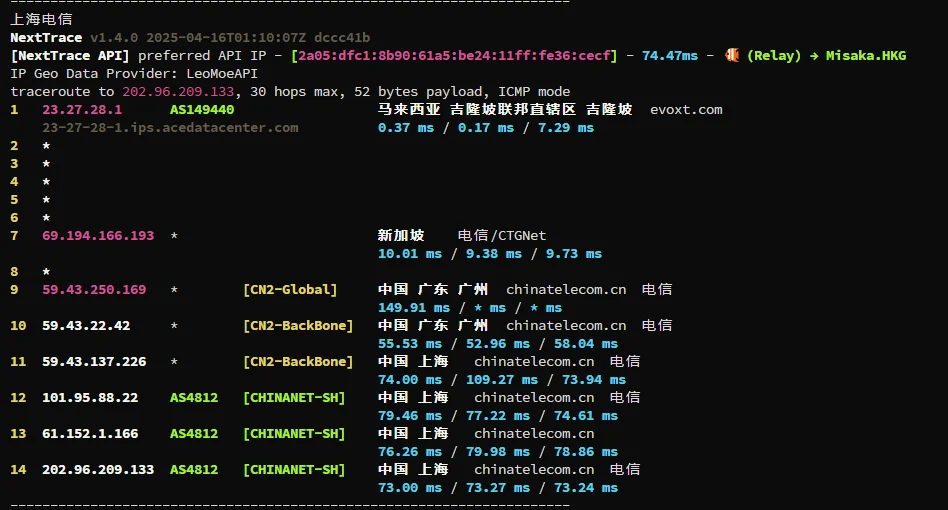Click the NextTrace version text v1.4.0
The height and width of the screenshot is (510, 948).
(x=114, y=37)
